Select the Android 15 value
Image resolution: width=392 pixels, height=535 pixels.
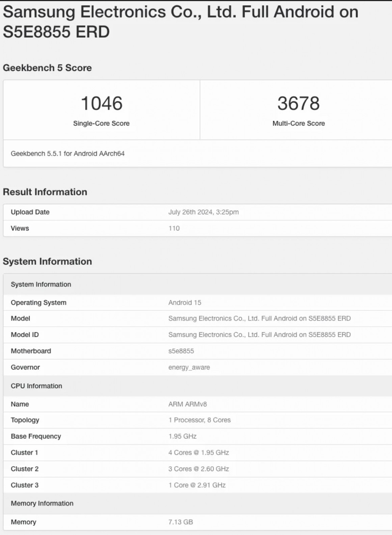(185, 303)
